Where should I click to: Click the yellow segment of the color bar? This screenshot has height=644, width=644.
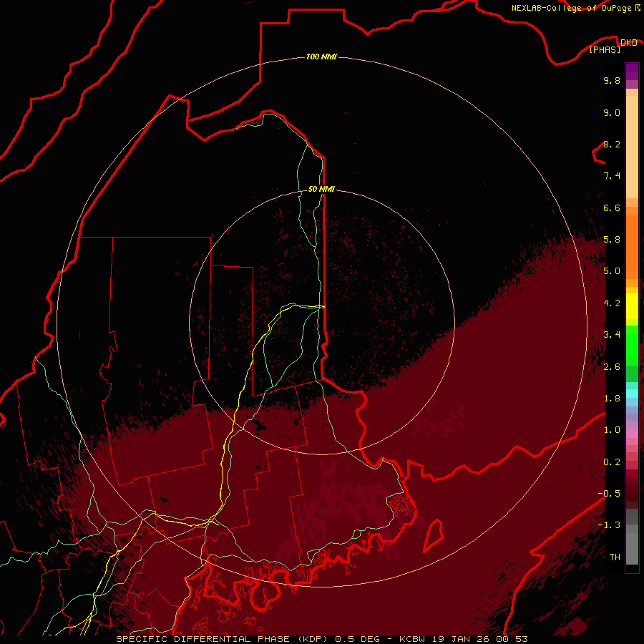coord(632,306)
